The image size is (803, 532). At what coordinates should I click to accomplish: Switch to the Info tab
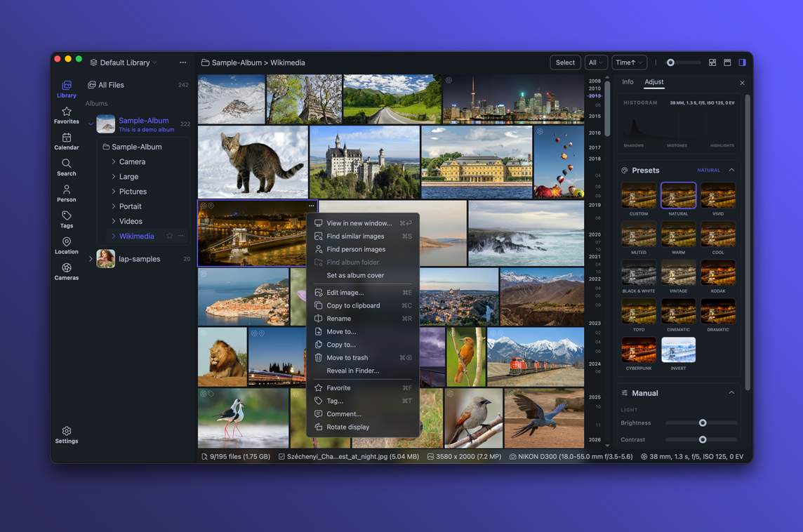628,82
